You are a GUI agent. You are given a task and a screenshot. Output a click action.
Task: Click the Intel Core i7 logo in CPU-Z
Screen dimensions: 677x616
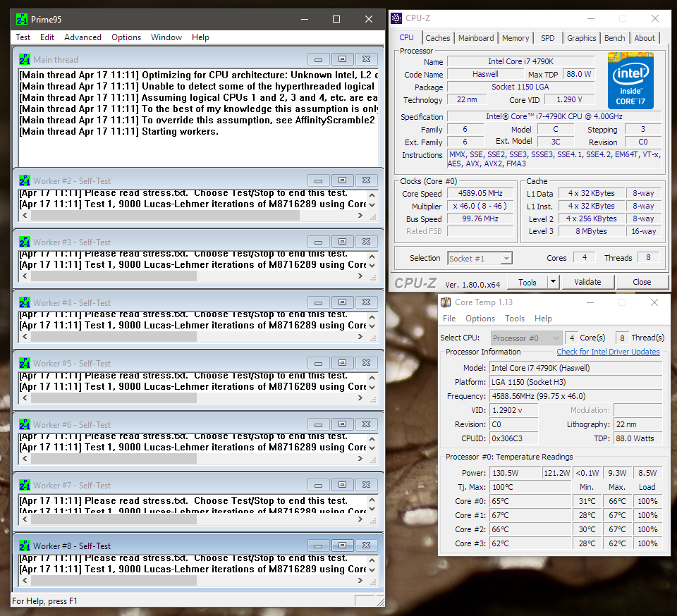pyautogui.click(x=630, y=80)
